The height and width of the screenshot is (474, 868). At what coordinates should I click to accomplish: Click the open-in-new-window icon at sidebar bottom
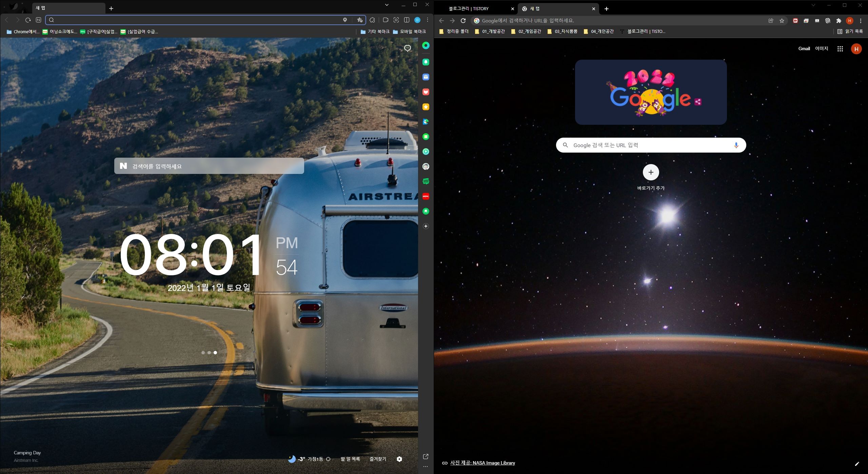point(426,456)
